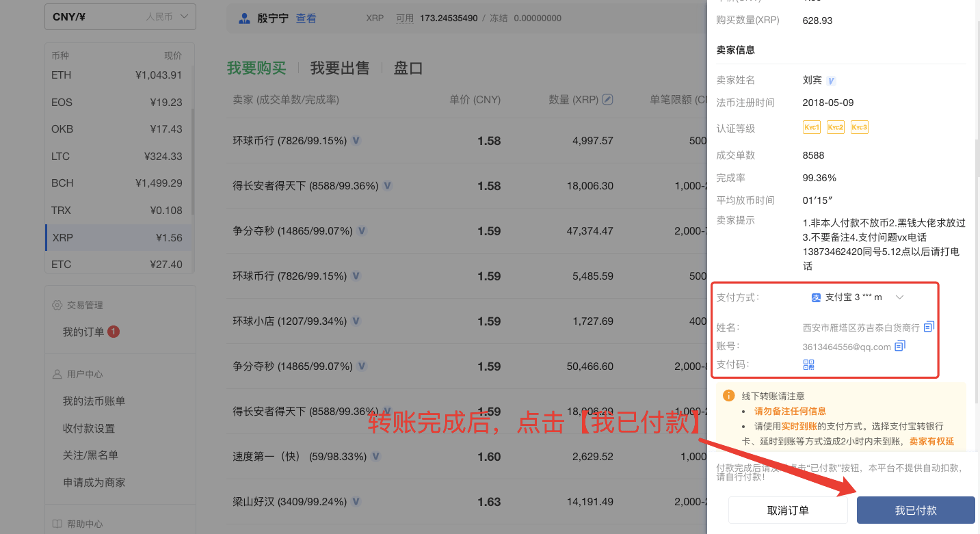The width and height of the screenshot is (980, 534).
Task: Click seller name 梁山好汉 (3409/99.24%)
Action: (x=290, y=501)
